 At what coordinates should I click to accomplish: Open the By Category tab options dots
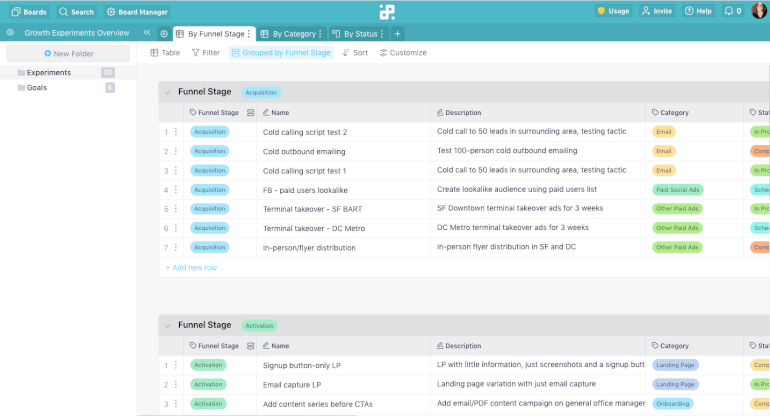tap(320, 34)
